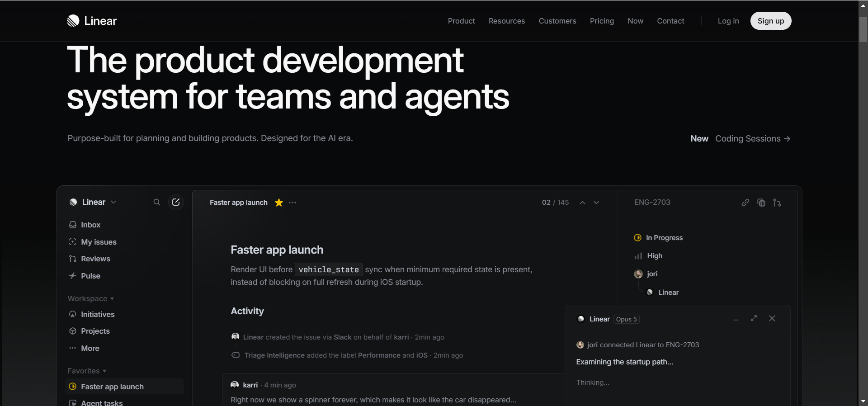Go to next issue with down chevron
This screenshot has height=406, width=868.
[x=596, y=203]
